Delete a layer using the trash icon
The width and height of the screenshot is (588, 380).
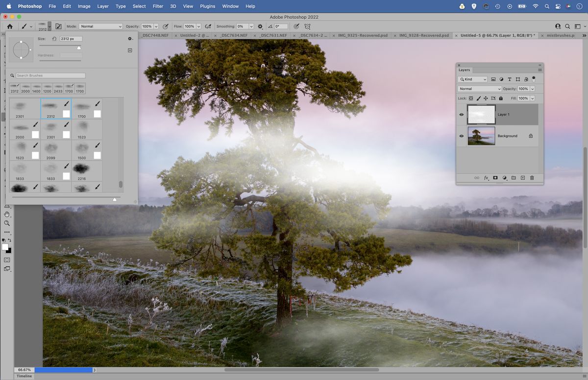point(532,178)
